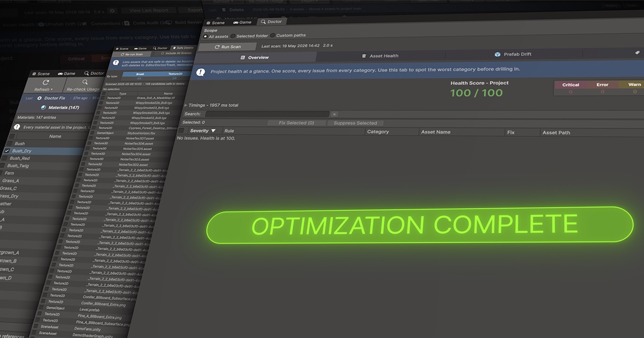The width and height of the screenshot is (644, 338).
Task: Click the Re-run Scan button in Safe Delete window
Action: tap(131, 54)
